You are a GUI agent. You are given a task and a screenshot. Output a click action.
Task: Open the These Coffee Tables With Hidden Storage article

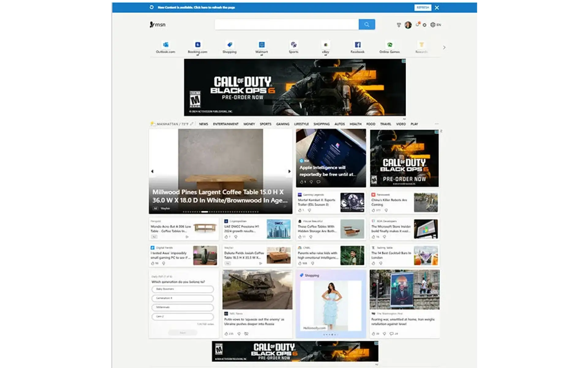pos(331,229)
